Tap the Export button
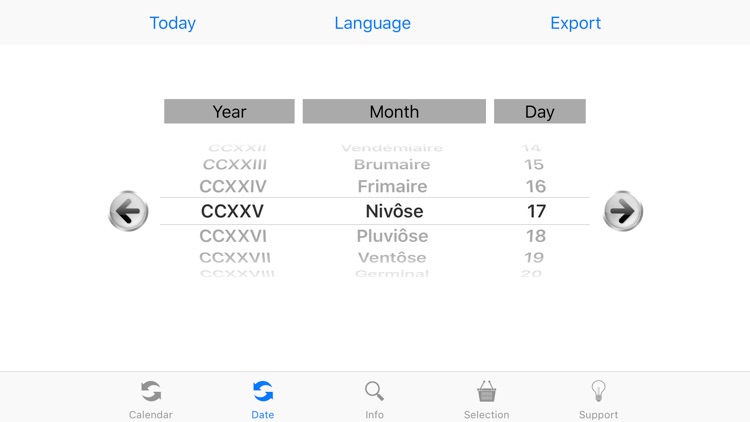This screenshot has height=422, width=750. tap(576, 23)
